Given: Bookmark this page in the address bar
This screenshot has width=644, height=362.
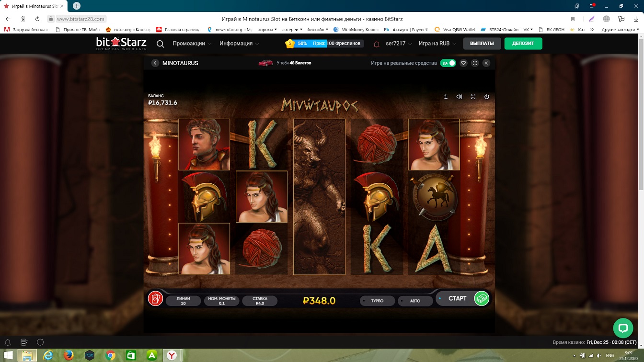Looking at the screenshot, I should coord(573,19).
